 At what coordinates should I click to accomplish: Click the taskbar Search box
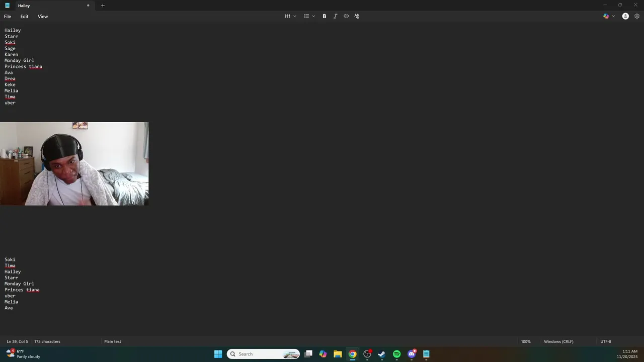(x=263, y=354)
